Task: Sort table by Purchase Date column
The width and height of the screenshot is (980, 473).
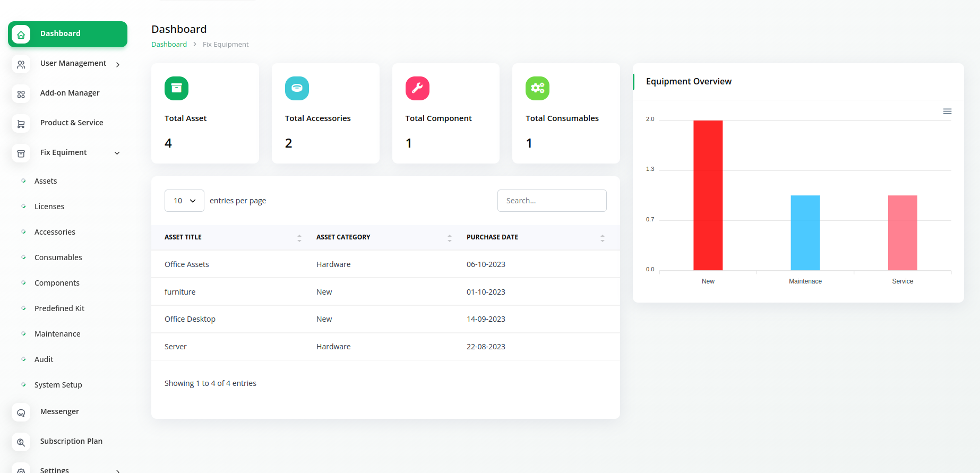Action: (602, 238)
